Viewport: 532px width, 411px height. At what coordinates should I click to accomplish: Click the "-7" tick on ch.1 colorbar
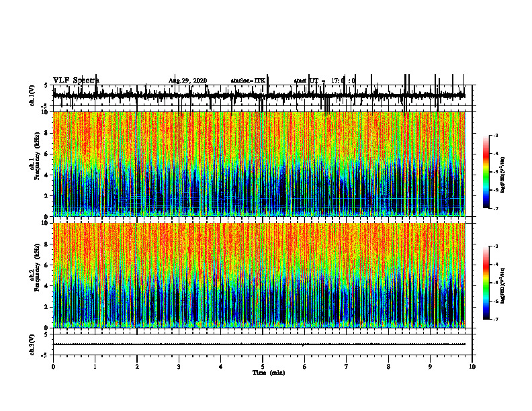496,208
